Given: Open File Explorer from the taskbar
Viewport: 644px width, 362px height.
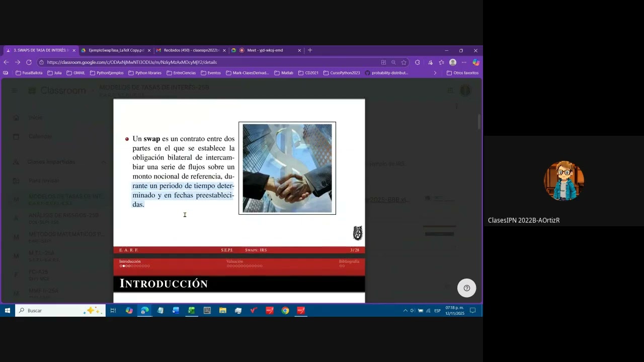Looking at the screenshot, I should tap(222, 311).
